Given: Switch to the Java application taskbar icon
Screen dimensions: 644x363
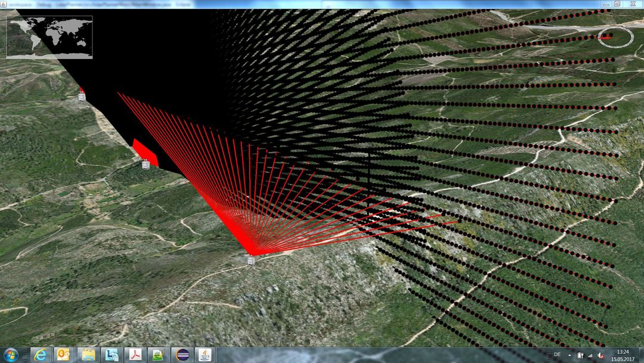Looking at the screenshot, I should [205, 355].
